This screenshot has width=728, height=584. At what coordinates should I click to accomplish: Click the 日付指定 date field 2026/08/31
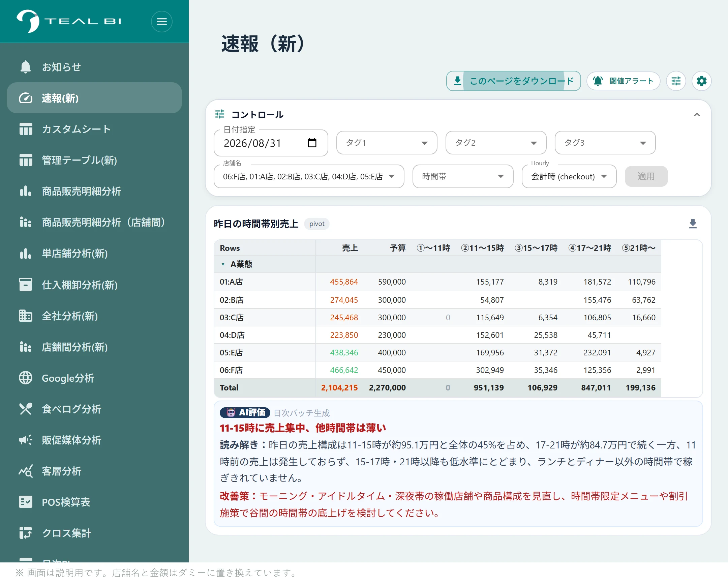click(x=271, y=143)
